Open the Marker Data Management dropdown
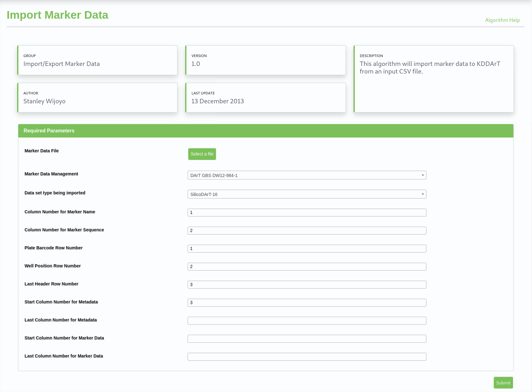Screen dimensions: 532x392 point(306,175)
